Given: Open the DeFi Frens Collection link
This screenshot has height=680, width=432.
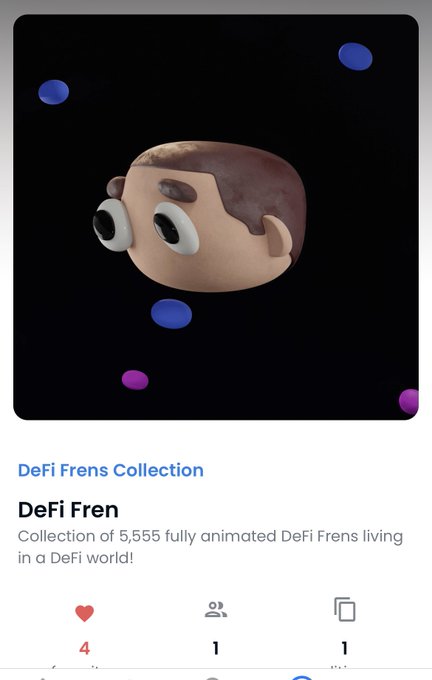Looking at the screenshot, I should pyautogui.click(x=111, y=470).
